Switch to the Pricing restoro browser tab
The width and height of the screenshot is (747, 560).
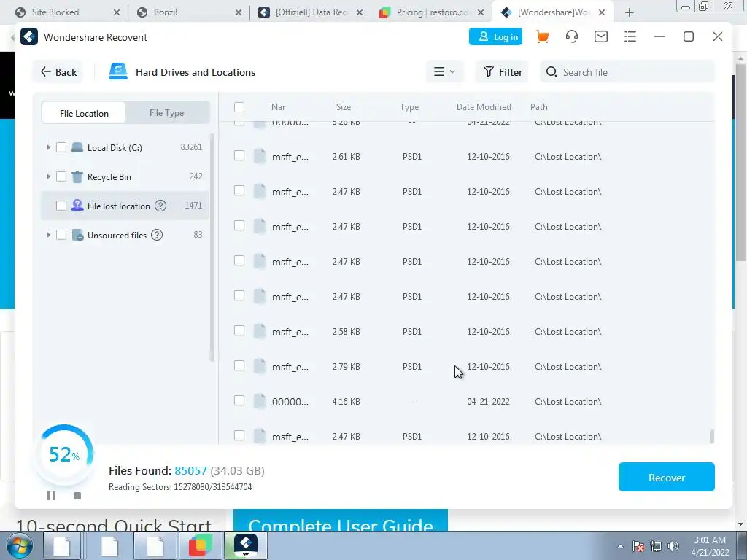(433, 12)
